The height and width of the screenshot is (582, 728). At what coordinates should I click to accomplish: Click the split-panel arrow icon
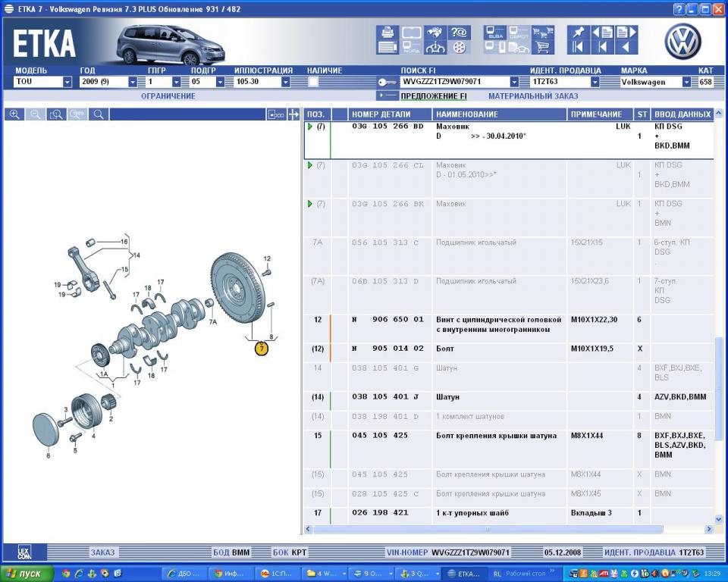pos(293,114)
